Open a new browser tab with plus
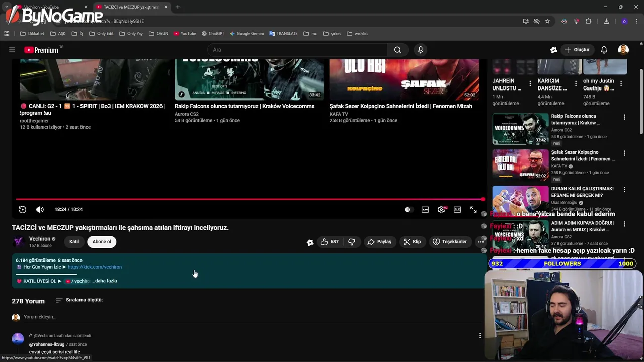 178,7
